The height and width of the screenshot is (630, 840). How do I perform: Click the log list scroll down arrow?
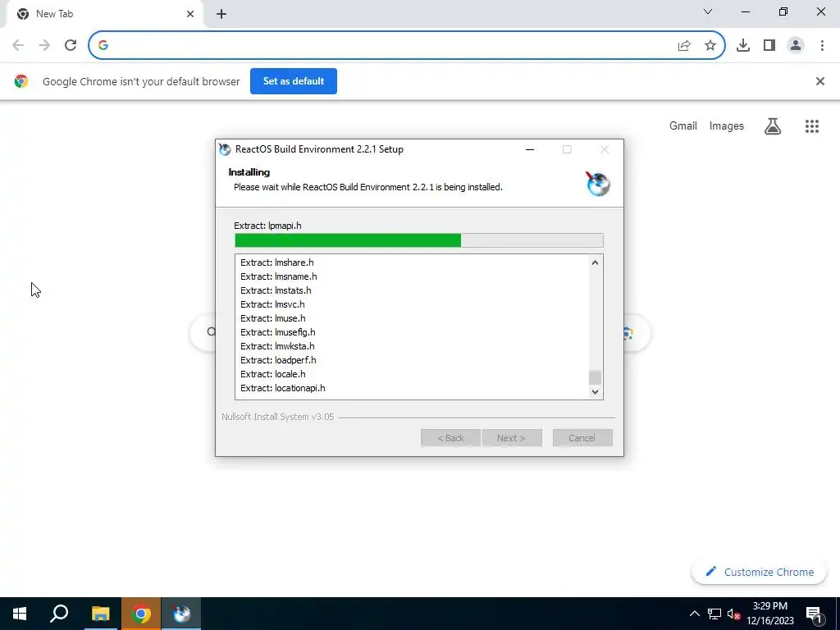click(x=595, y=391)
